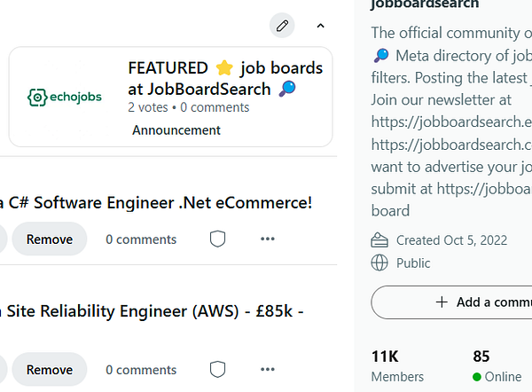
Task: Open more options for C# Software Engineer post
Action: (268, 239)
